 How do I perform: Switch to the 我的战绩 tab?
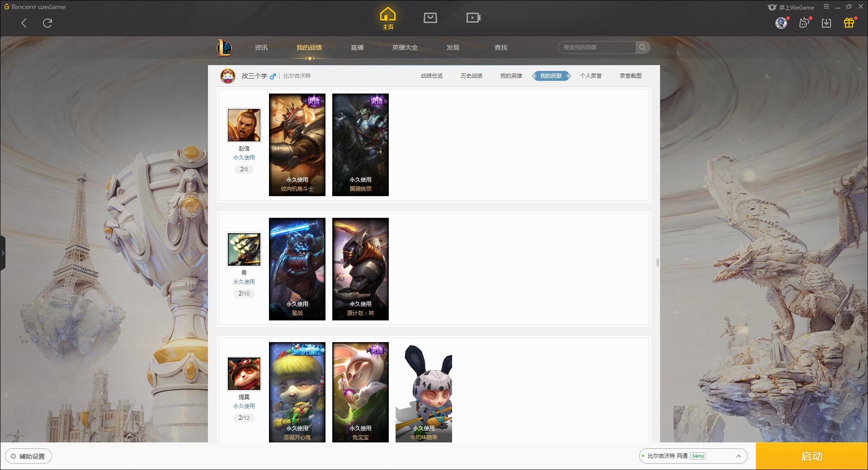coord(309,47)
